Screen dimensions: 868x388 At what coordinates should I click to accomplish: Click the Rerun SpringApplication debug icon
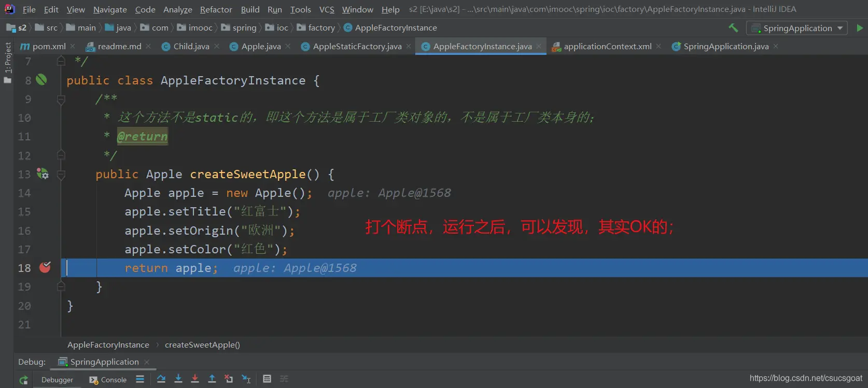23,380
